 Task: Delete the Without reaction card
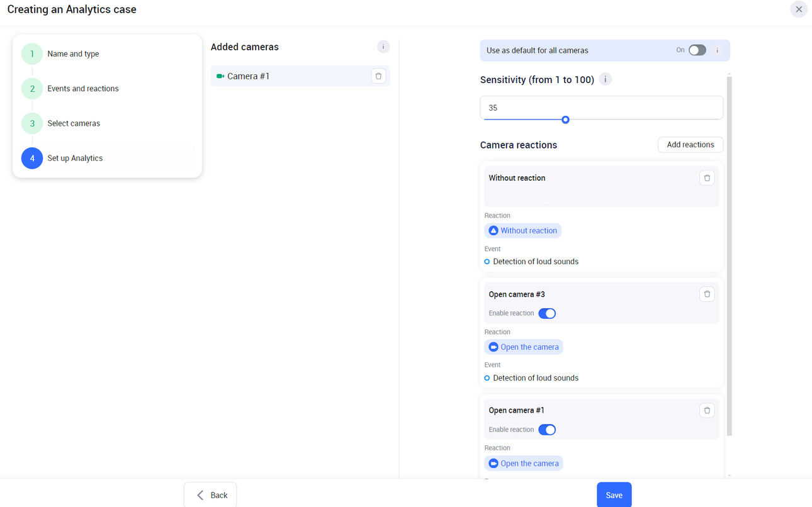(x=707, y=178)
